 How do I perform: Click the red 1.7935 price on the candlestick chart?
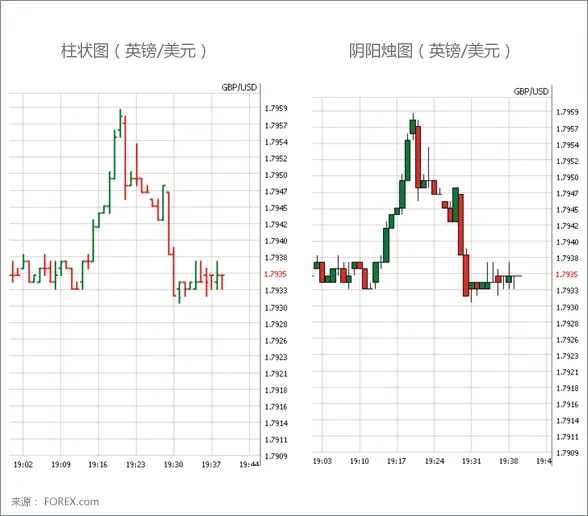[x=567, y=274]
